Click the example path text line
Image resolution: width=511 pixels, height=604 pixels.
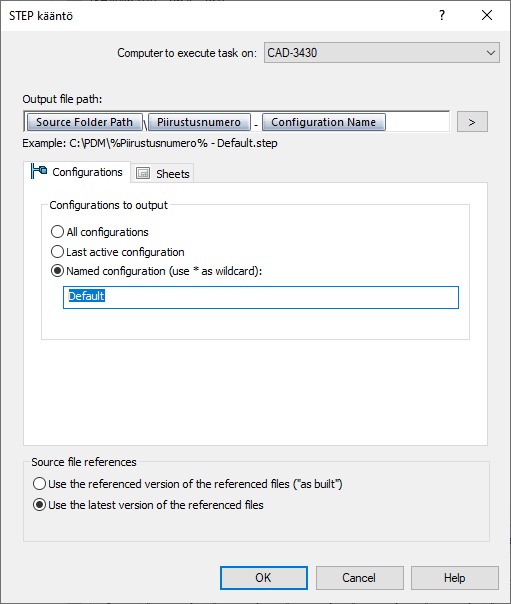coord(150,143)
